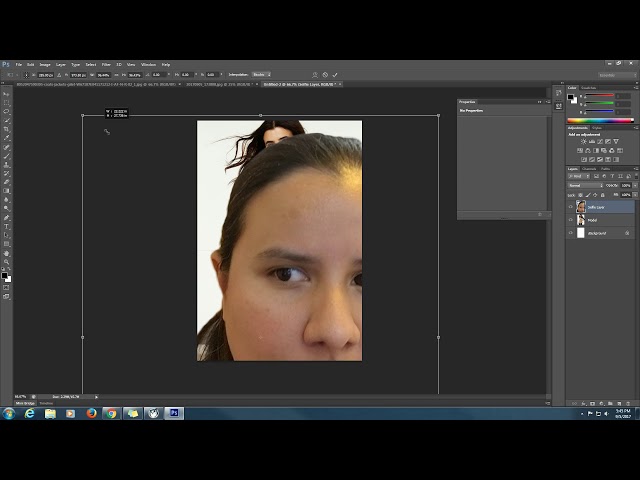This screenshot has width=640, height=480.
Task: Add a Curves adjustment
Action: point(600,142)
